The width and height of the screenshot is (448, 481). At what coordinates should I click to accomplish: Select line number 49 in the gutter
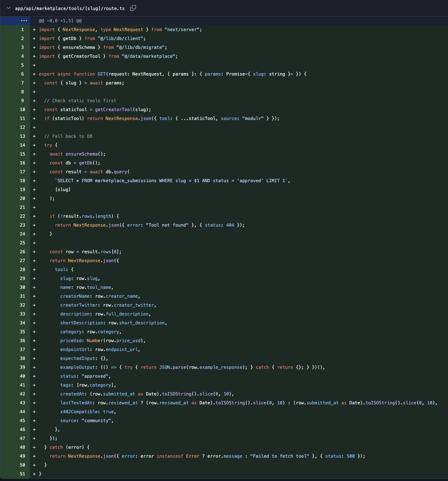tap(22, 456)
